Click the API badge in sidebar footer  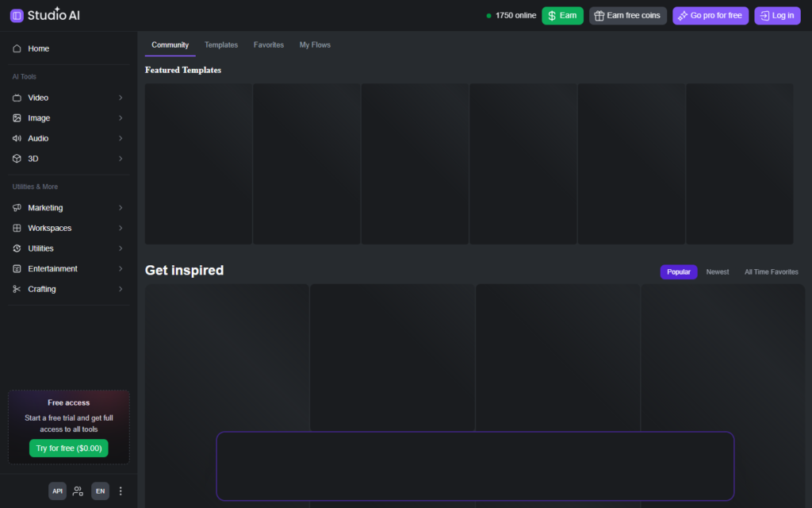pos(57,491)
